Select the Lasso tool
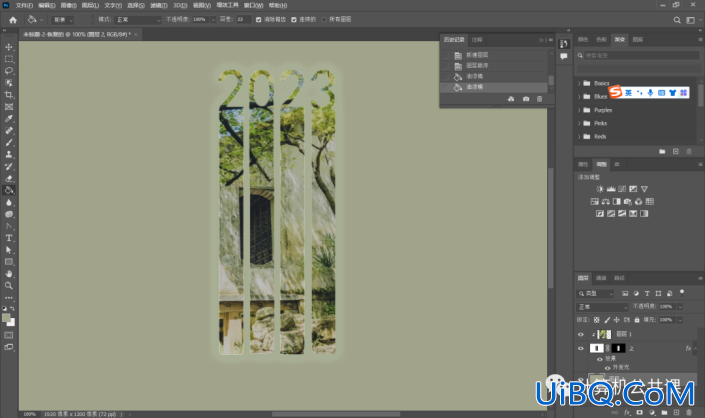Viewport: 705px width, 418px height. coord(9,71)
